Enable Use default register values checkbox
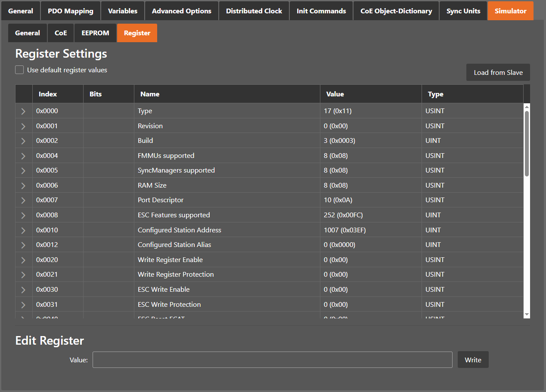This screenshot has width=546, height=392. tap(19, 70)
